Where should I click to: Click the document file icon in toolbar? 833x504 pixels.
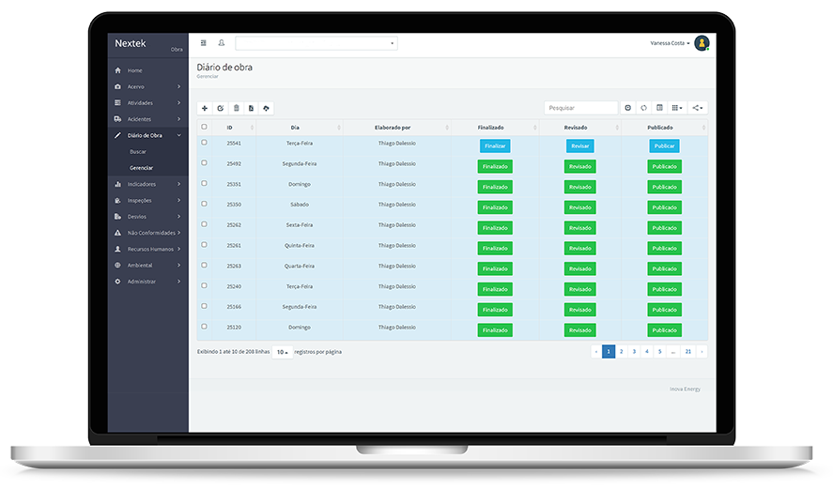(251, 108)
